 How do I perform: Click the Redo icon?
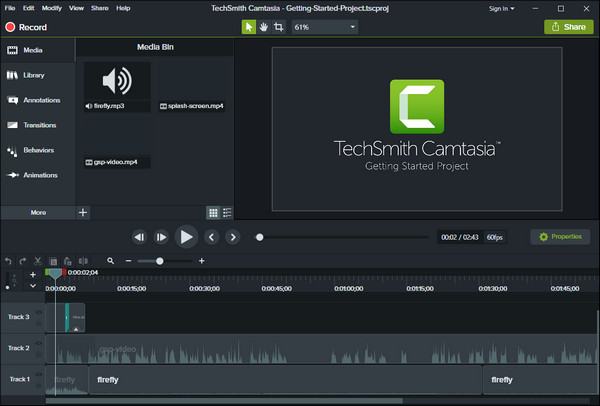[x=23, y=261]
